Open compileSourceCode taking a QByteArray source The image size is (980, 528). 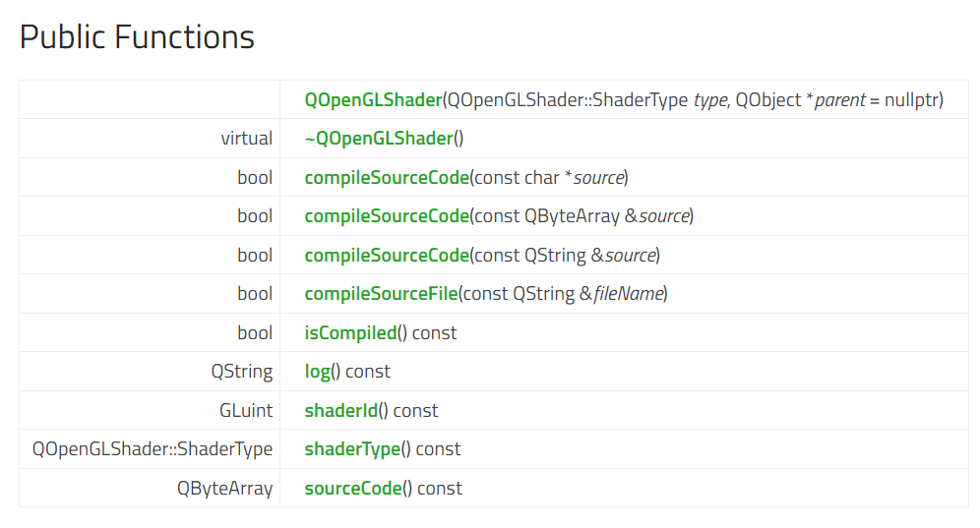(387, 215)
